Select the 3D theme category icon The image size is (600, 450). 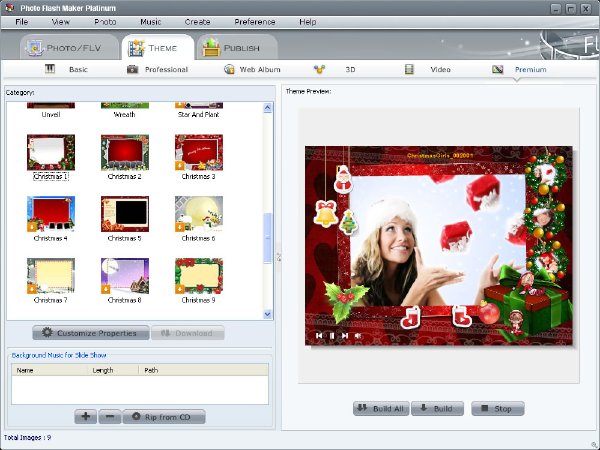pos(319,69)
